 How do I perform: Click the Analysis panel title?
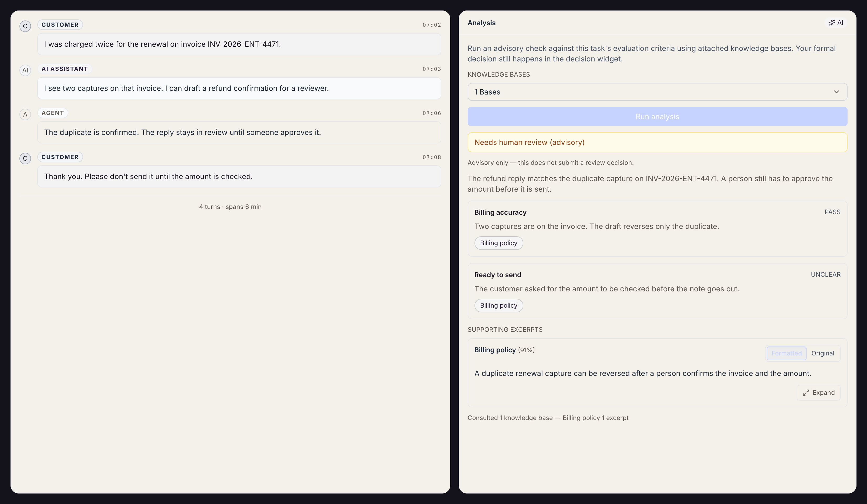click(481, 23)
